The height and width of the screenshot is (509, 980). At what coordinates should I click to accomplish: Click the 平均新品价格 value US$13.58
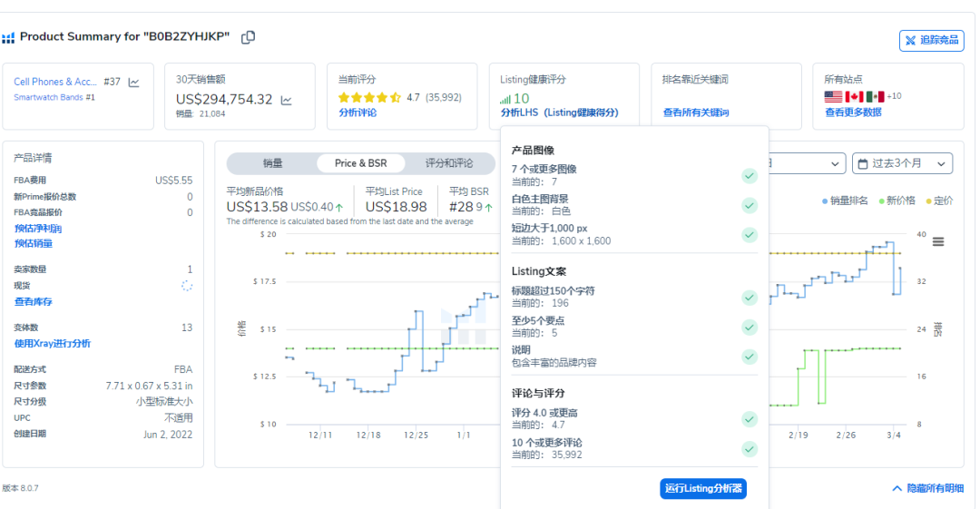257,207
